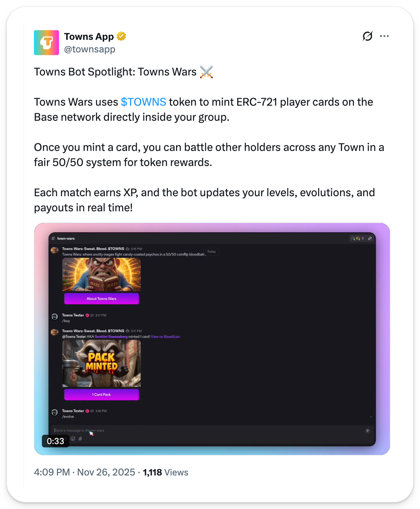The image size is (420, 509).
Task: Open the members icon showing 2 users
Action: (x=358, y=239)
